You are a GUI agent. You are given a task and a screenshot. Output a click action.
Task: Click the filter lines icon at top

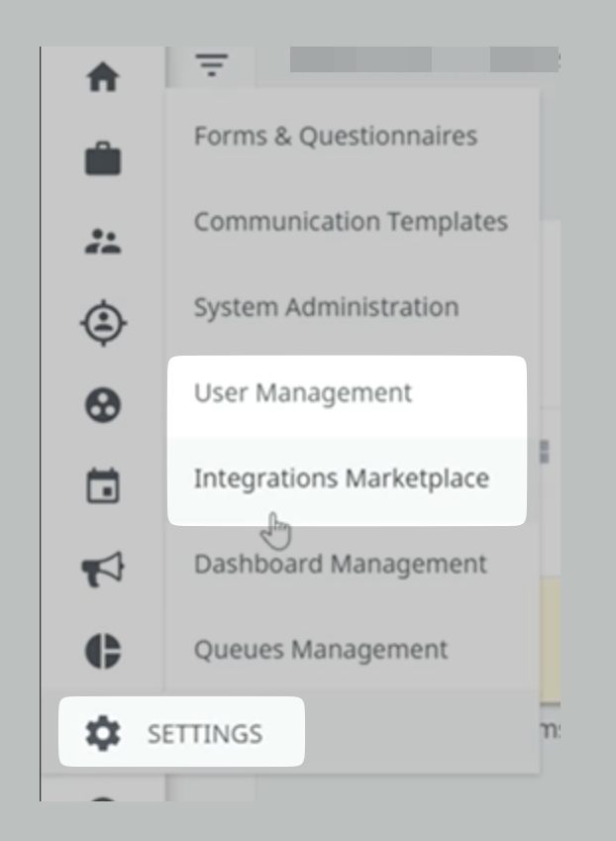(212, 65)
